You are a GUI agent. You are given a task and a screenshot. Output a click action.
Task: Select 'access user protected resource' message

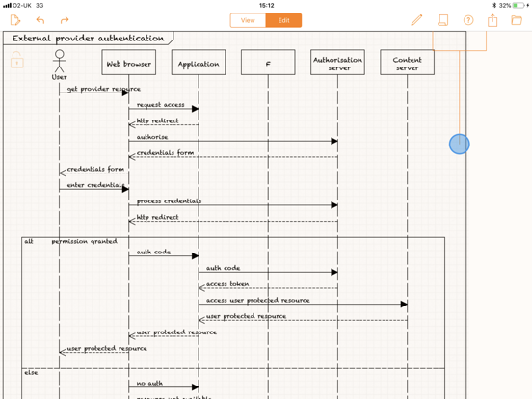[x=258, y=301]
